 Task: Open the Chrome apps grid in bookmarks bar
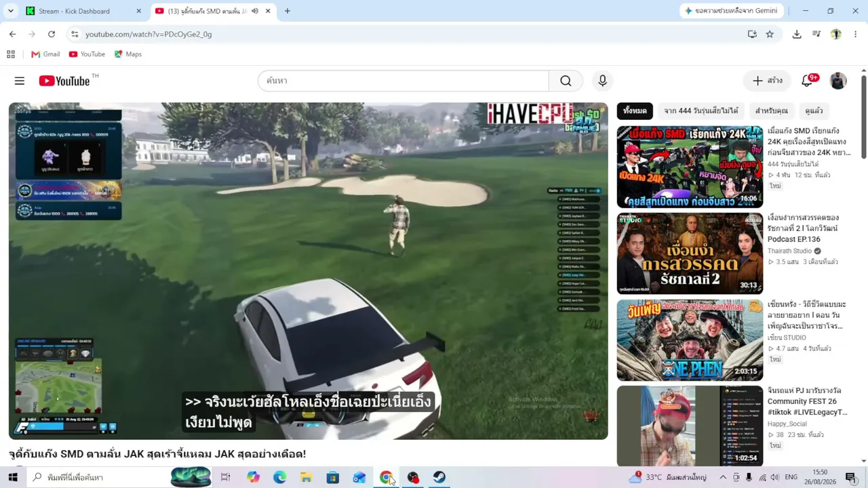coord(11,54)
